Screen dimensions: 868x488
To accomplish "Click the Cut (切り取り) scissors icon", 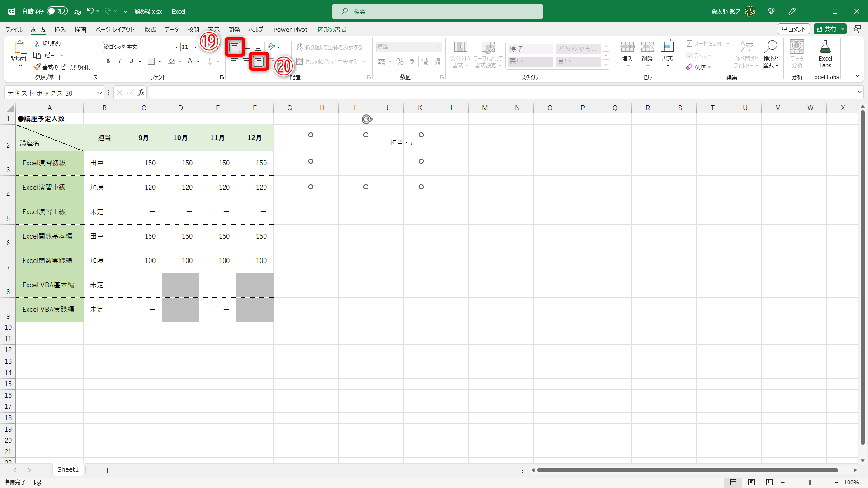I will pos(37,43).
